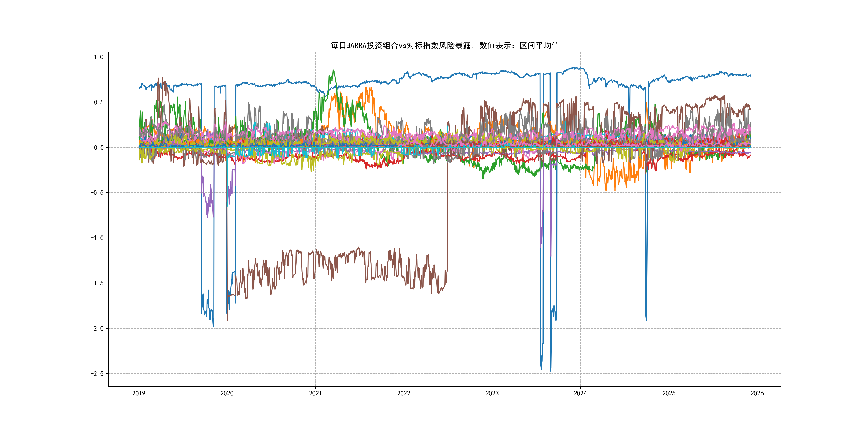Click the green line's peak in early 2021
This screenshot has height=434, width=868.
pos(333,70)
